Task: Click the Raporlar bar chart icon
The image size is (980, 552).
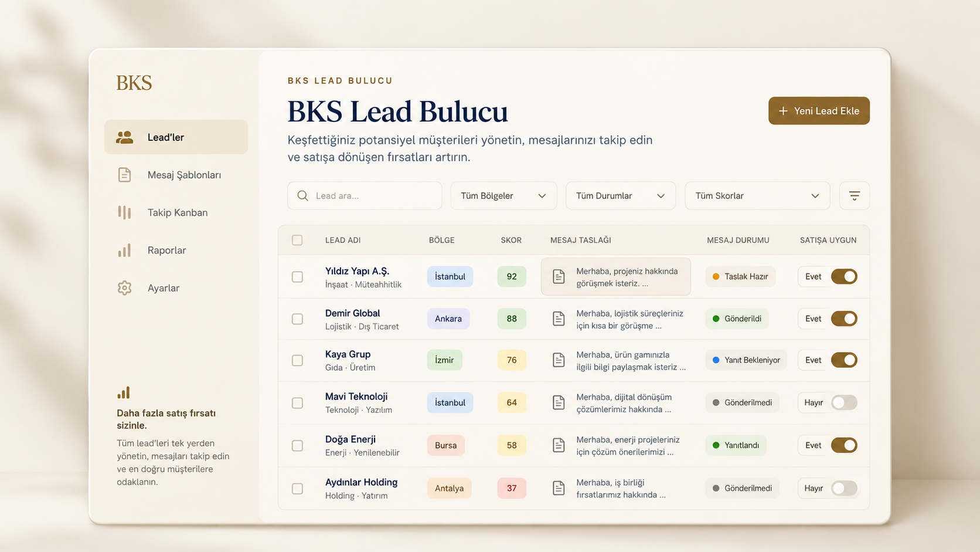Action: (124, 250)
